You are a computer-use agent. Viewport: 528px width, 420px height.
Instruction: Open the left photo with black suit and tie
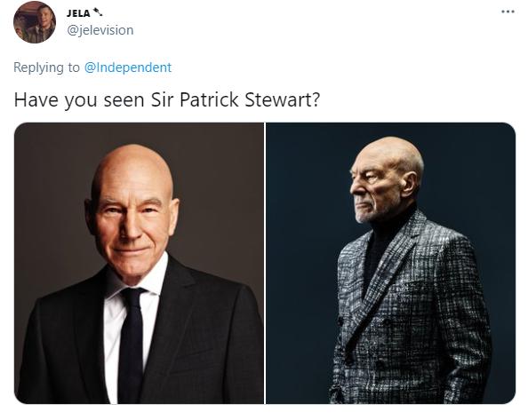pos(139,263)
